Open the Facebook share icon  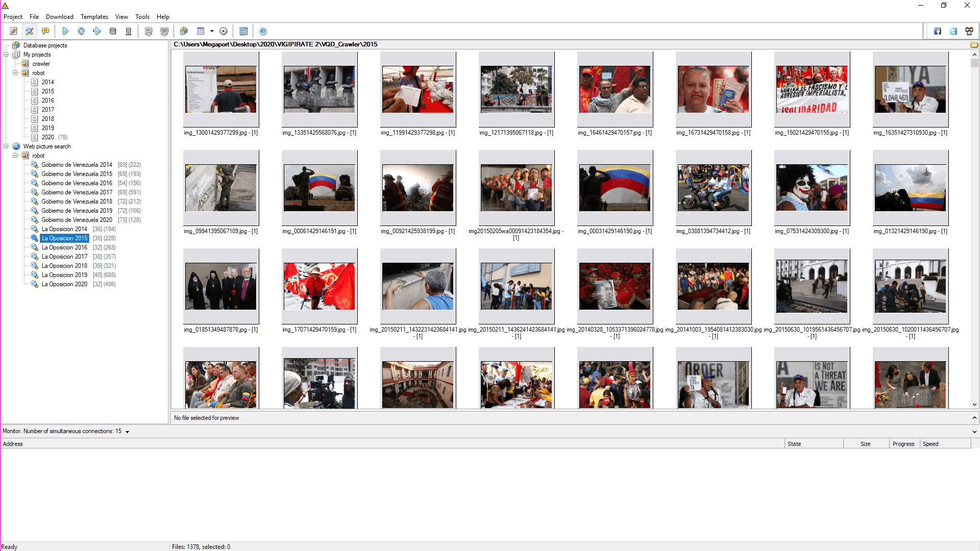point(938,31)
